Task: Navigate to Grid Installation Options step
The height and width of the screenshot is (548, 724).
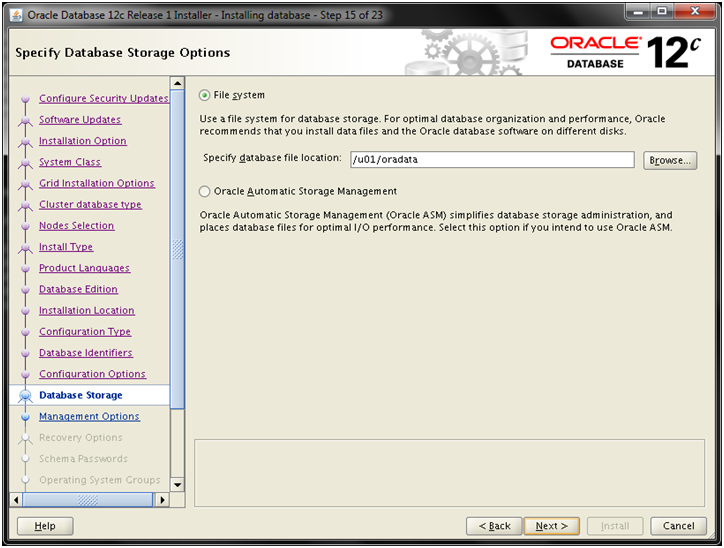Action: click(97, 183)
